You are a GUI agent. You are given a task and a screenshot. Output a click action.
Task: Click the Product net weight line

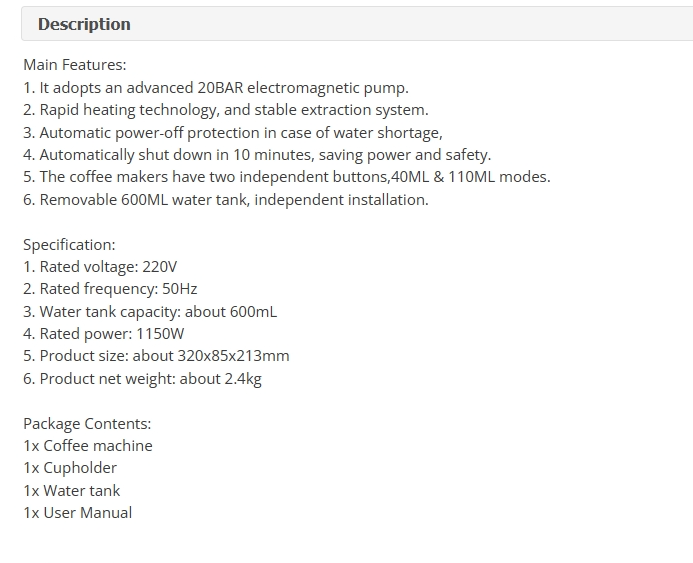[143, 379]
